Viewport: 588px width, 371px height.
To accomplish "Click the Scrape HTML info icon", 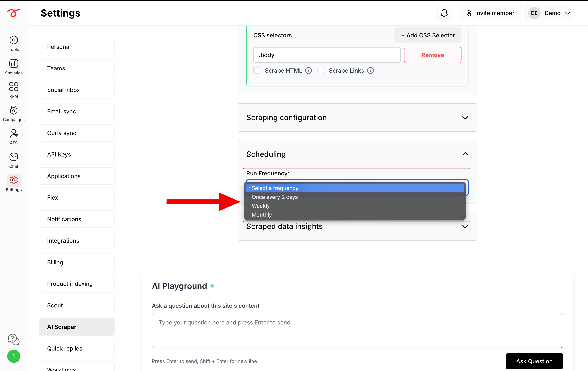I will 308,71.
